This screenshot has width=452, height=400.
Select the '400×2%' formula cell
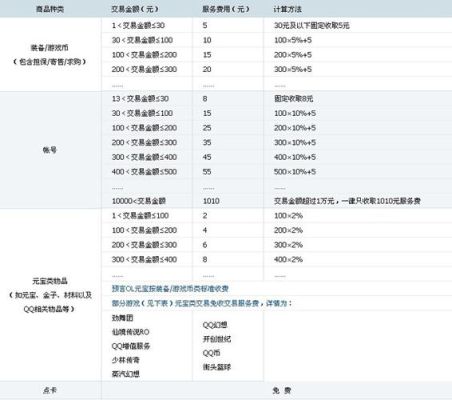288,260
